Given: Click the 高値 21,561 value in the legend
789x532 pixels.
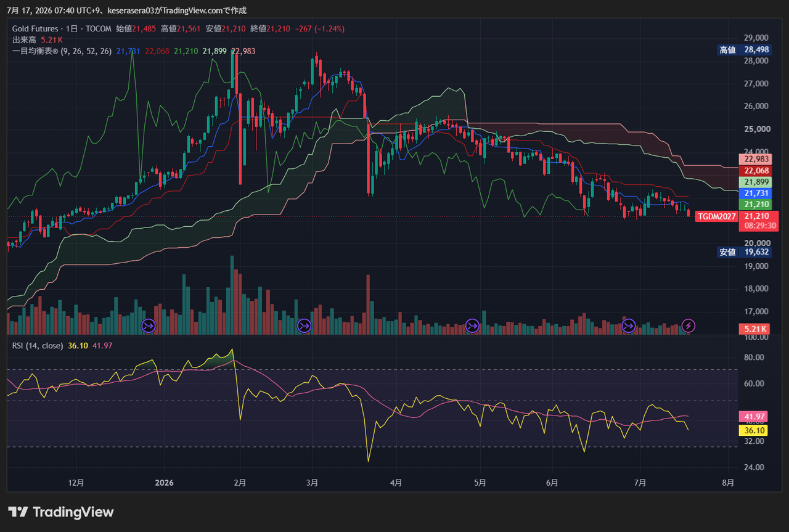Looking at the screenshot, I should [181, 28].
